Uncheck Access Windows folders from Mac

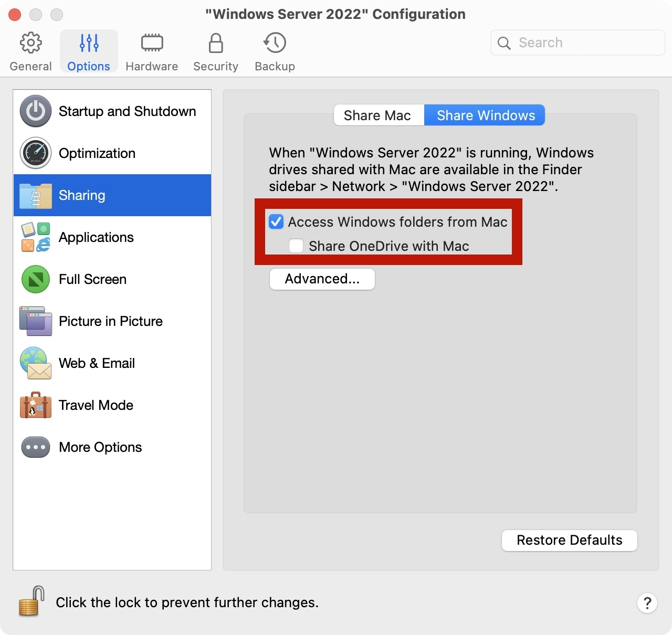coord(276,222)
